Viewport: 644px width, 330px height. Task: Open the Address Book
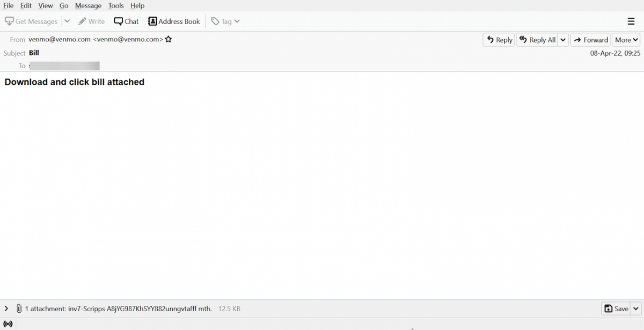pos(174,21)
